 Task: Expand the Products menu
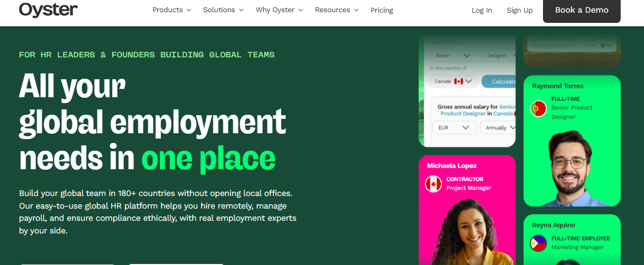click(171, 10)
